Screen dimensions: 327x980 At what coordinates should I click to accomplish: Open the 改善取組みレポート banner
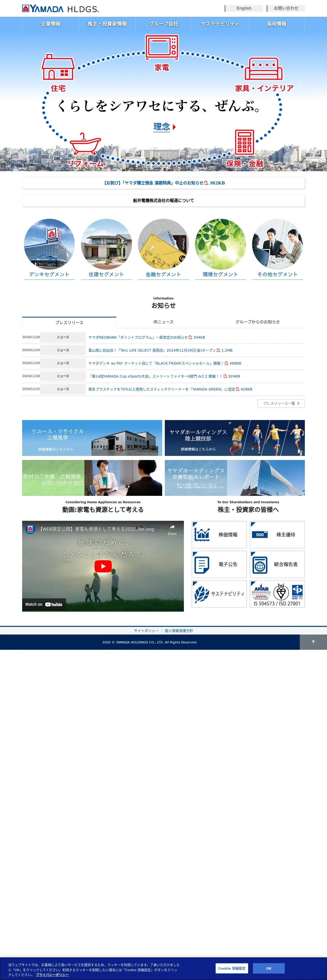click(235, 478)
